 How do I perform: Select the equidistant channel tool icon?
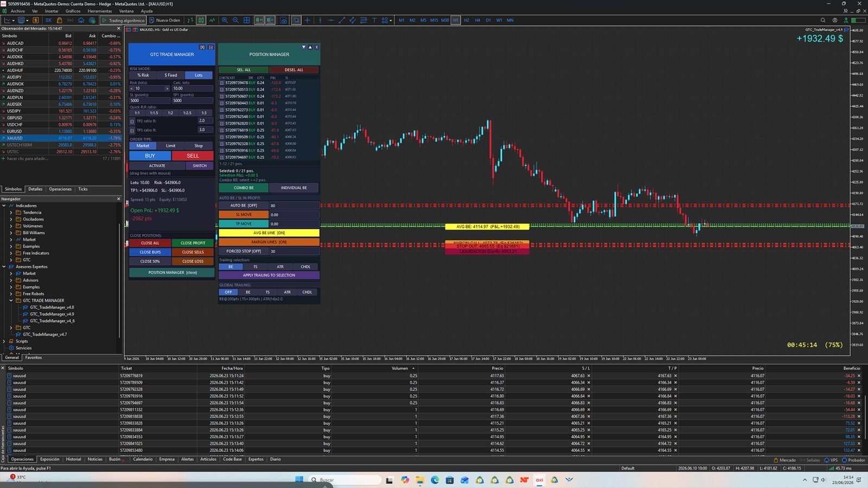[353, 20]
